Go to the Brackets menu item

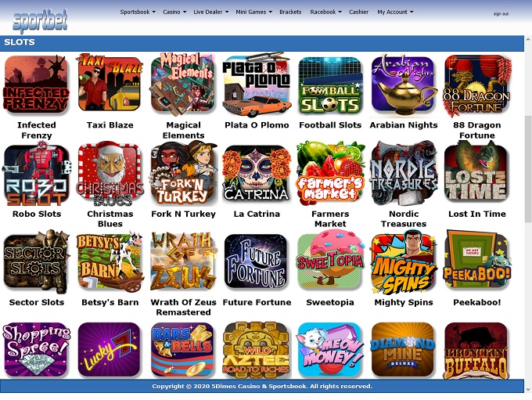[x=290, y=12]
